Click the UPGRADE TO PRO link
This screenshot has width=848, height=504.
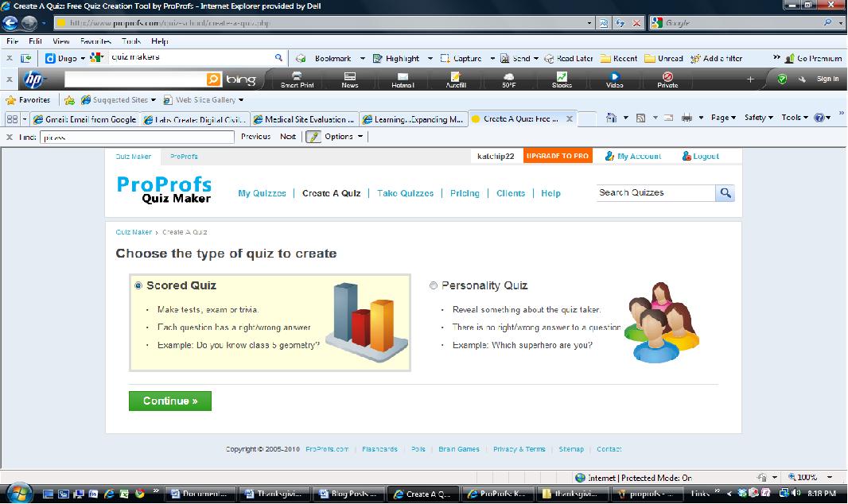click(559, 156)
